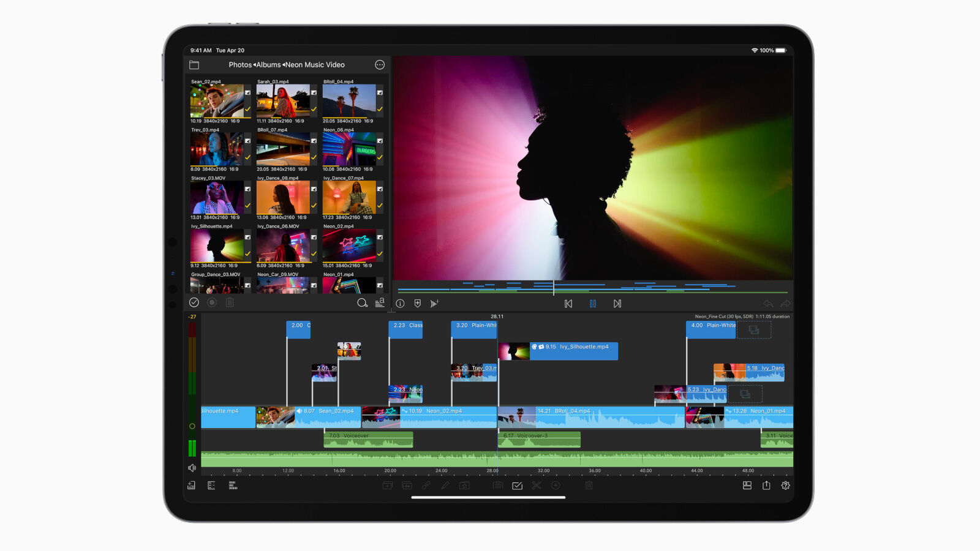
Task: Tap the share export icon
Action: pos(766,485)
